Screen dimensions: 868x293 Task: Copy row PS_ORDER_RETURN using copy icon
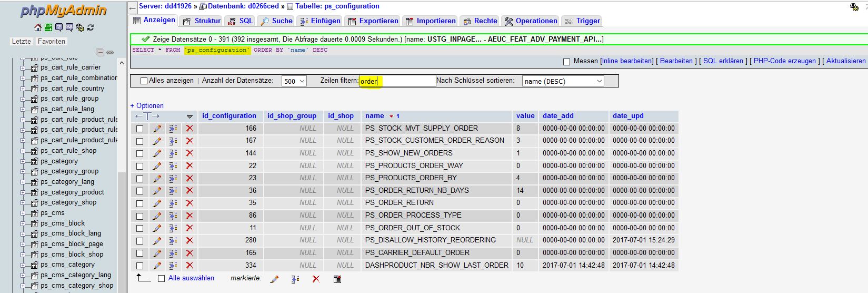pos(173,203)
